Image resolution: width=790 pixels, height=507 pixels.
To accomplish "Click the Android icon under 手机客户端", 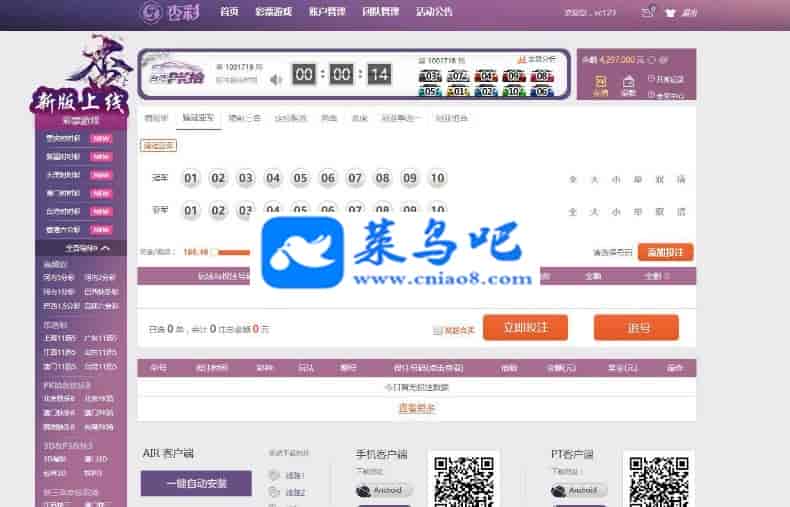I will [x=363, y=490].
